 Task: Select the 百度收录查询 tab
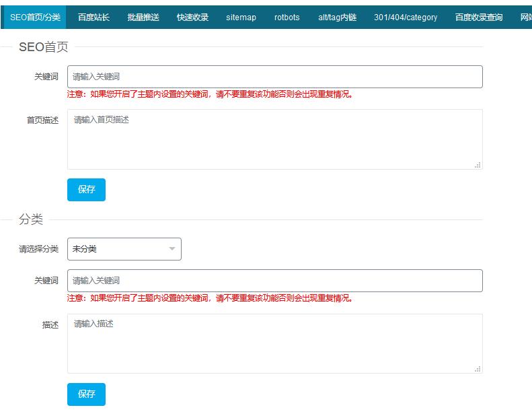(x=478, y=18)
